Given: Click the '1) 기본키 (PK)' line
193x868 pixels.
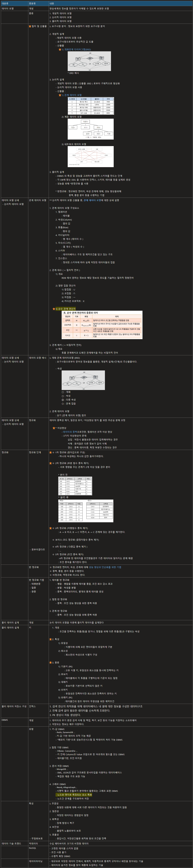Looking at the screenshot, I should pos(65,667).
